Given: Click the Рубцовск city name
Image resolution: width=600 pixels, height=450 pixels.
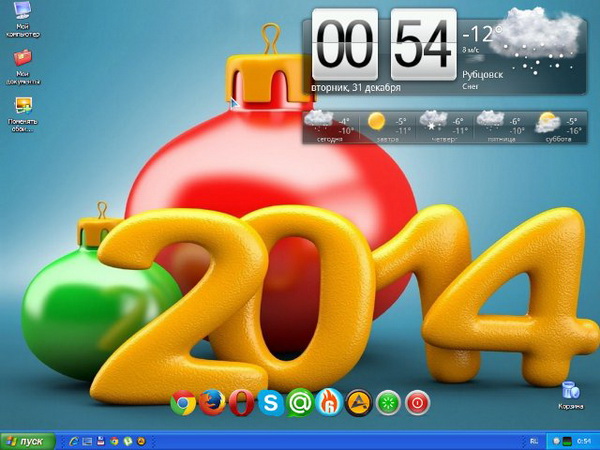Looking at the screenshot, I should click(482, 74).
